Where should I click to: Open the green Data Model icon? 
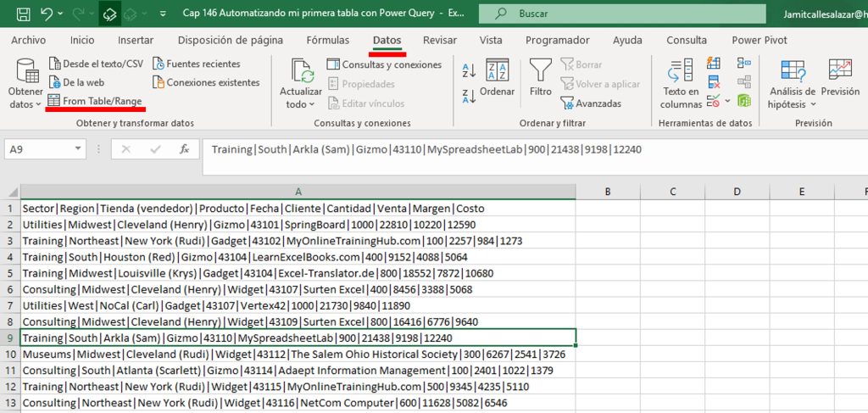pyautogui.click(x=744, y=101)
